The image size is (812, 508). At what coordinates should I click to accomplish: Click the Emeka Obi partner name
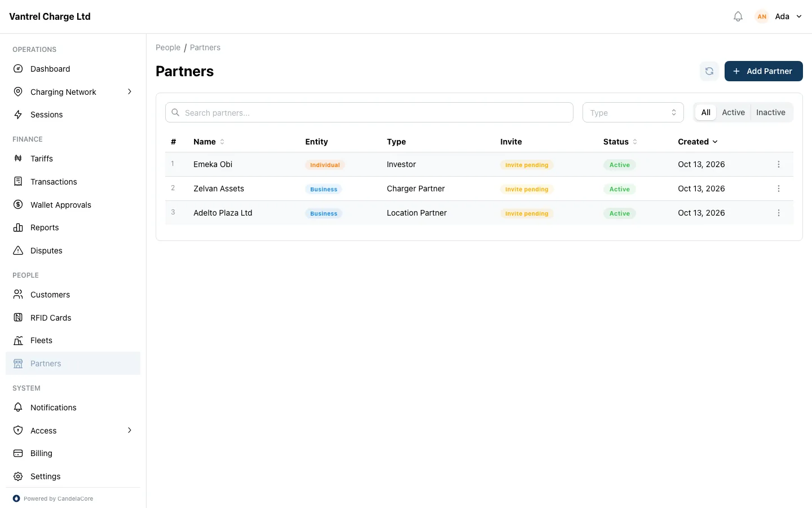(213, 164)
